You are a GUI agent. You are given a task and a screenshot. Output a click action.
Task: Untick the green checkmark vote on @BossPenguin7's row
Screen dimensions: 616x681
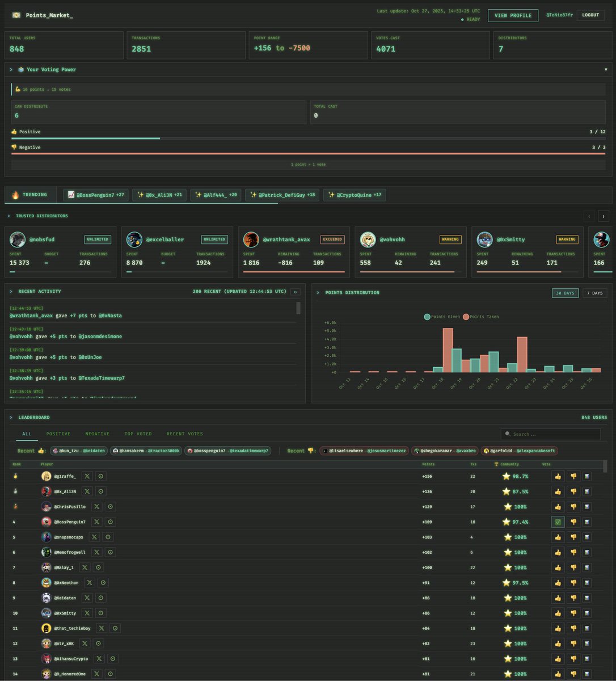coord(558,522)
